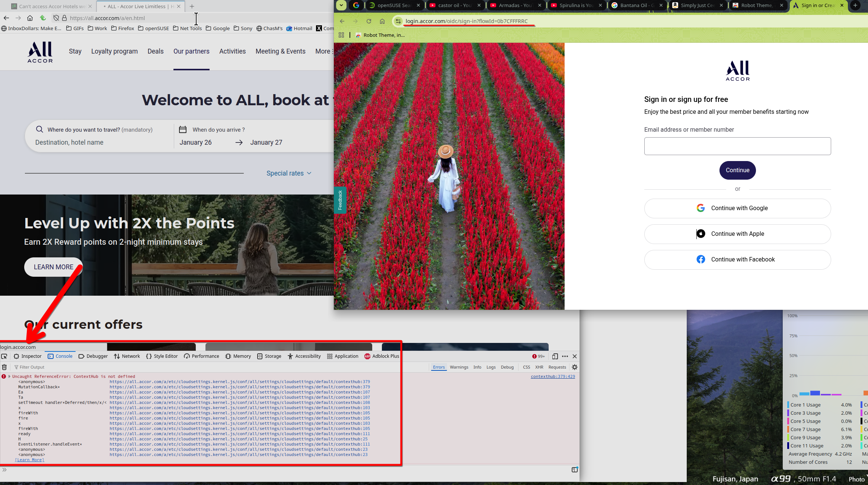This screenshot has height=485, width=868.
Task: Click the email or member number field
Action: coord(737,146)
